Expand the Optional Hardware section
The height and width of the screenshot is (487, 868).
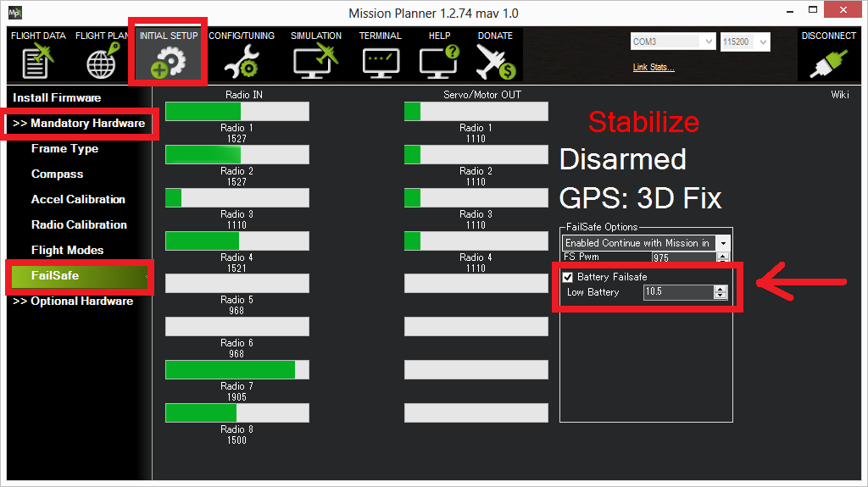point(73,301)
